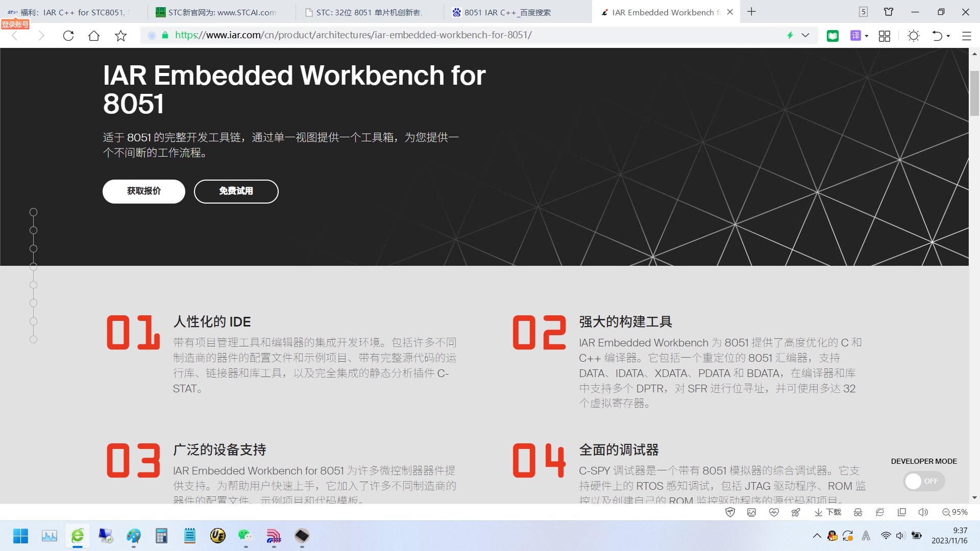Click the heart health check status icon
Screen dimensions: 980x551
[x=774, y=512]
